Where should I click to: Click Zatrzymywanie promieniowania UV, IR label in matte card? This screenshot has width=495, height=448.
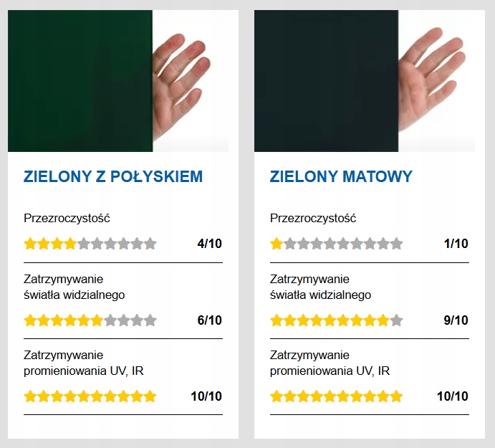330,363
